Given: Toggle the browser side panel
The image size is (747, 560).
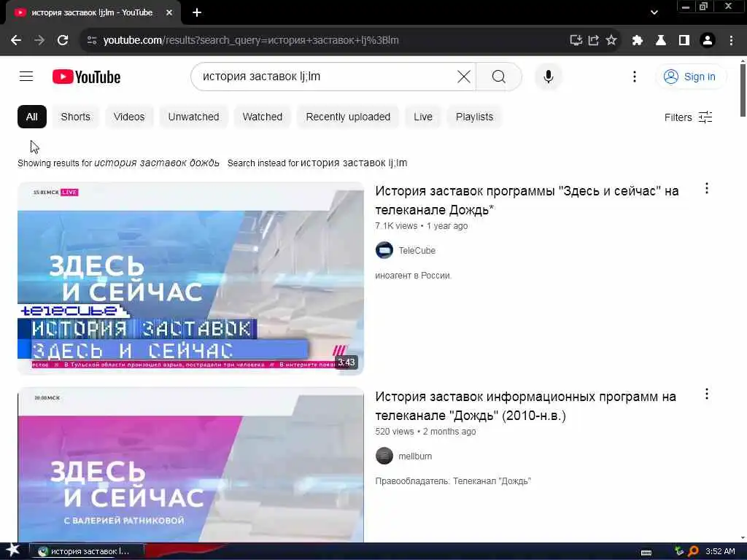Looking at the screenshot, I should (x=684, y=40).
